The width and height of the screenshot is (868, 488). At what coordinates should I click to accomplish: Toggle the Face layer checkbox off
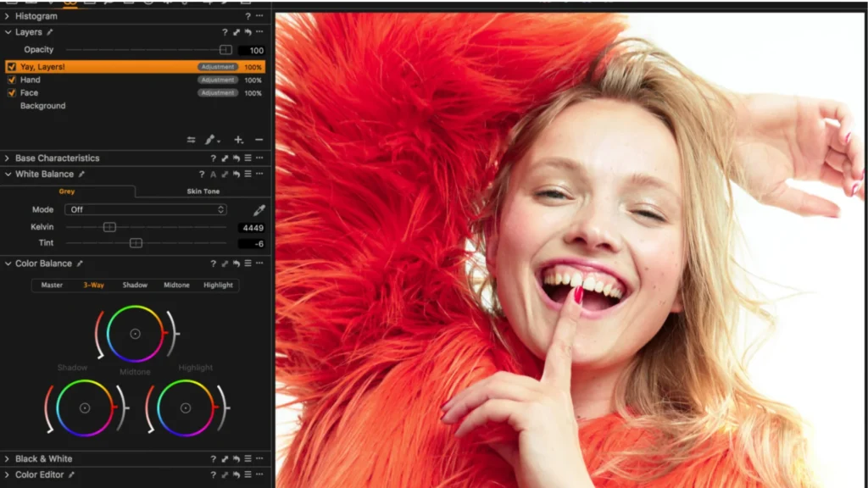[12, 93]
